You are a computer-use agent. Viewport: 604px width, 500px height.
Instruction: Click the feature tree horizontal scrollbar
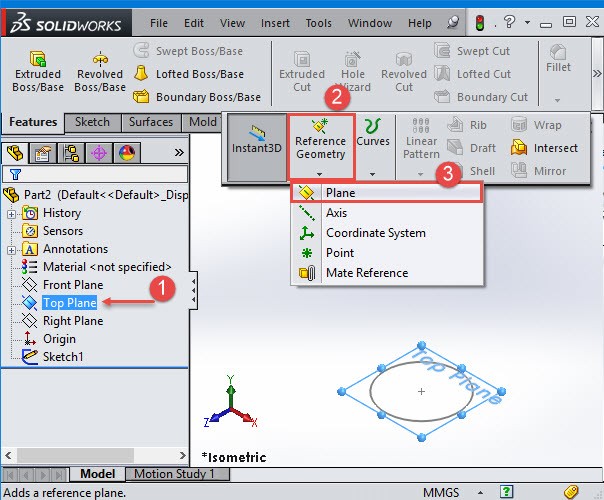pyautogui.click(x=75, y=455)
